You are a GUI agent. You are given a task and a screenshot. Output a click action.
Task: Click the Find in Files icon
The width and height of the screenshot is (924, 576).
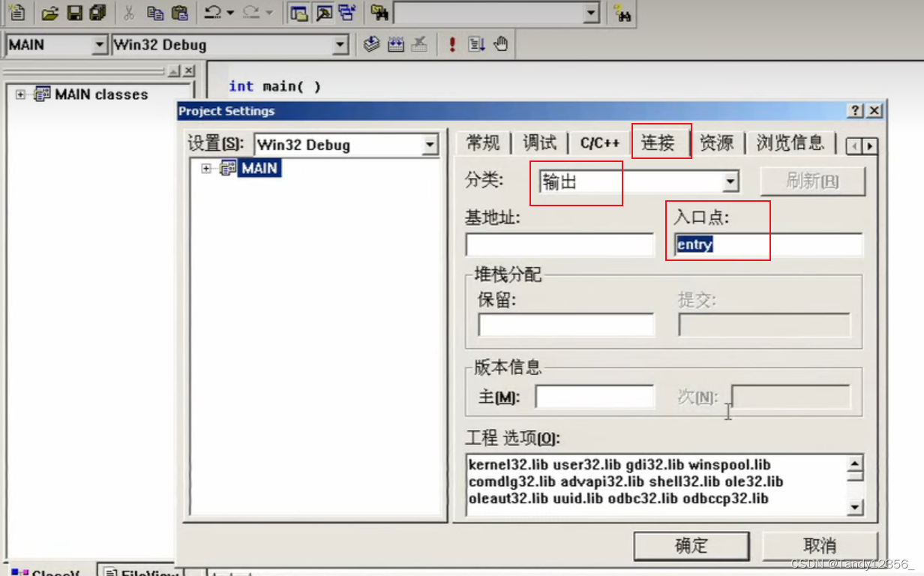coord(381,12)
